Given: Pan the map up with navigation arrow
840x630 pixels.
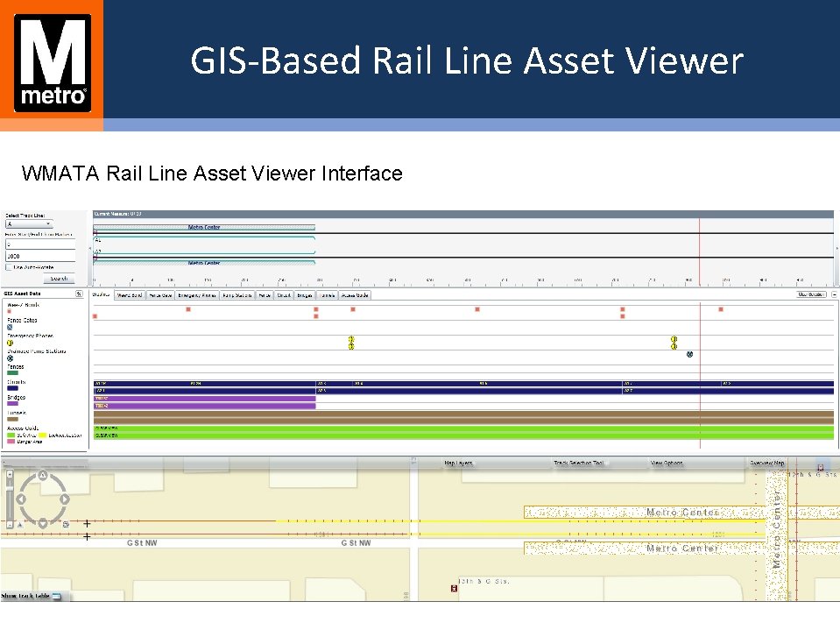Looking at the screenshot, I should point(43,475).
